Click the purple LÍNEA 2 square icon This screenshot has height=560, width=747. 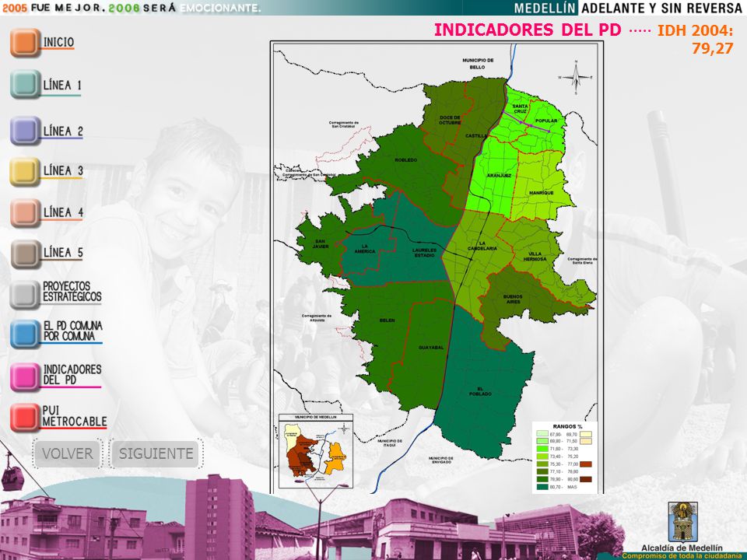coord(25,131)
